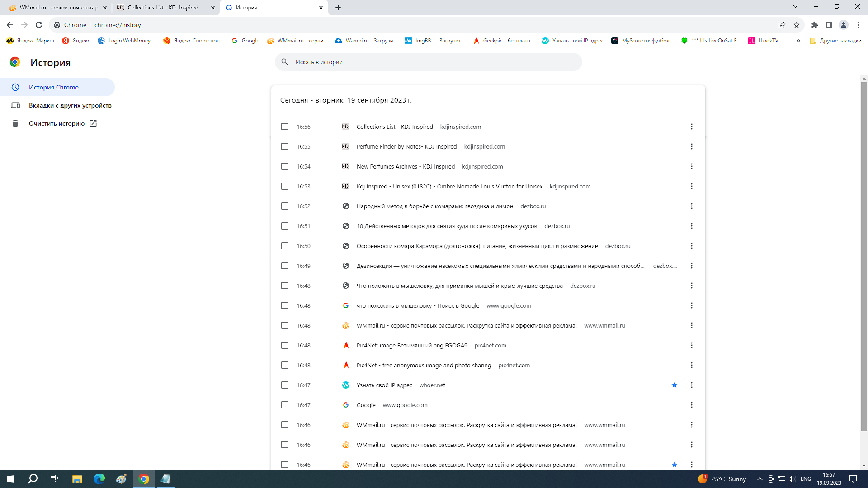
Task: Open Pic4Net free anonymous image link
Action: (424, 365)
